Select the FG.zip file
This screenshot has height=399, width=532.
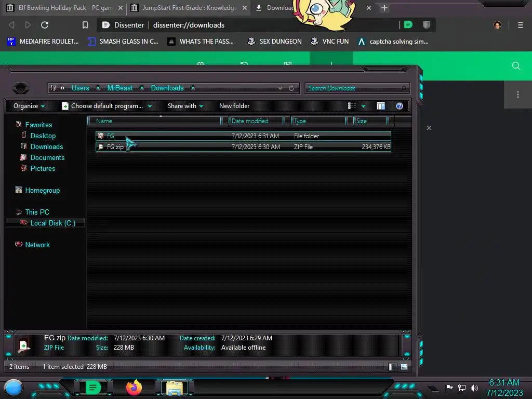(x=243, y=147)
